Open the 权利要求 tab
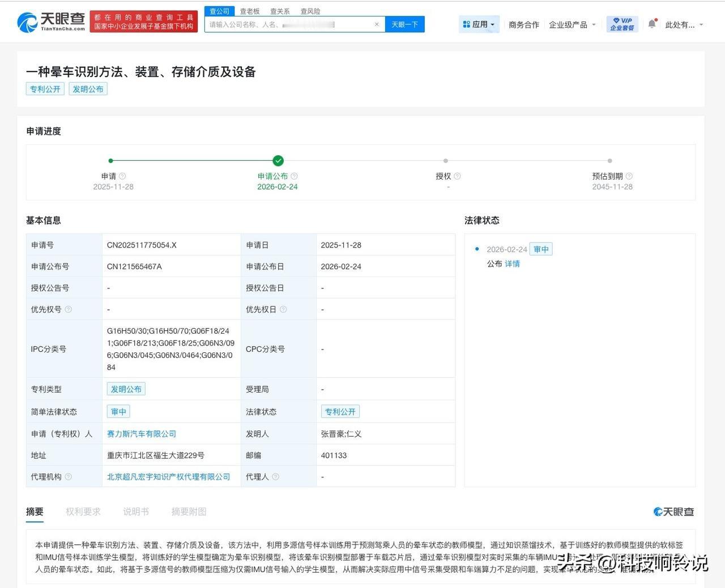This screenshot has width=725, height=588. pyautogui.click(x=83, y=511)
